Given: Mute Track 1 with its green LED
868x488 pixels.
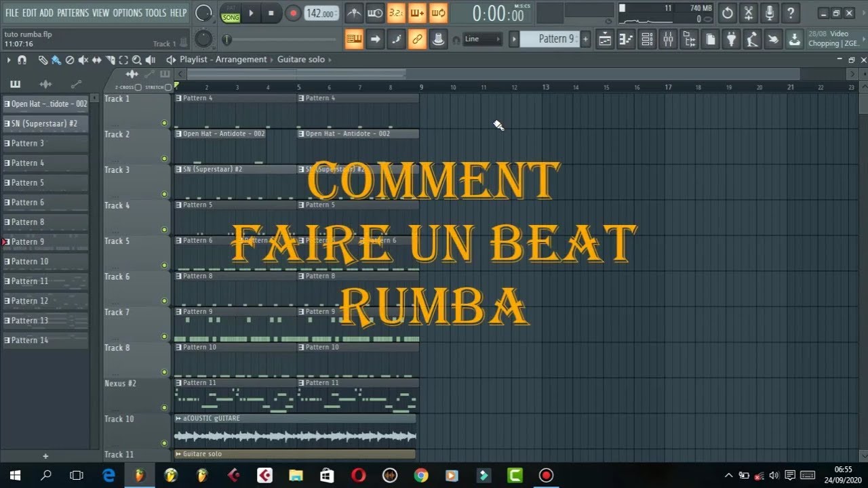Looking at the screenshot, I should (164, 123).
